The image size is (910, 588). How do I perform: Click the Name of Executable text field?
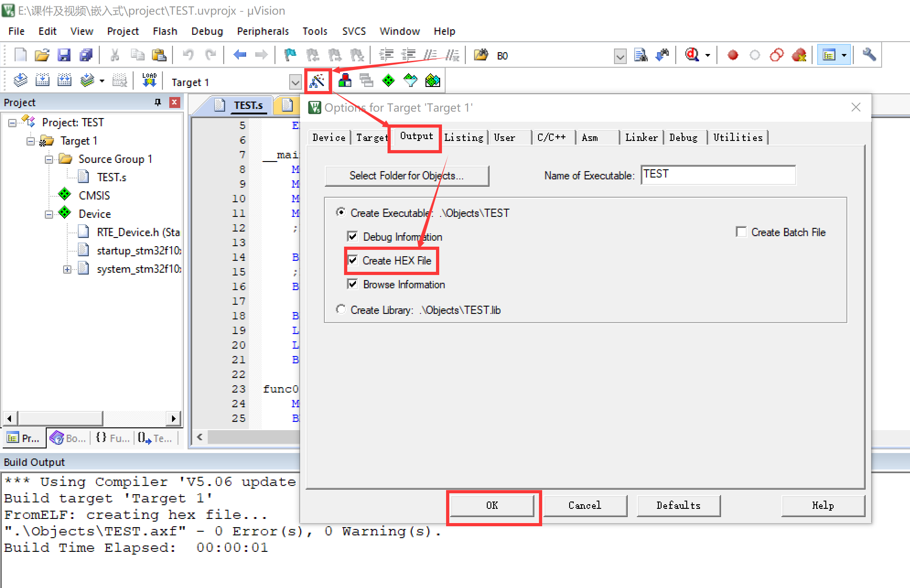pyautogui.click(x=718, y=175)
